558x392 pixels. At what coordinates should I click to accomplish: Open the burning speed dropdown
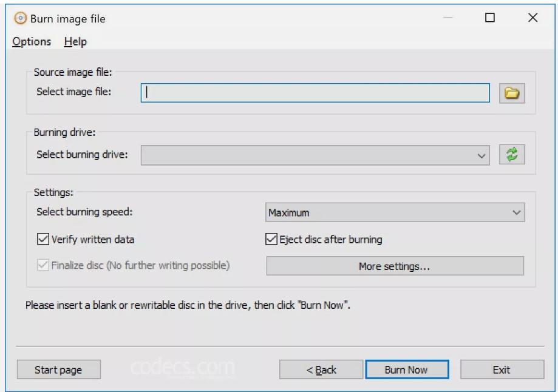click(x=519, y=211)
